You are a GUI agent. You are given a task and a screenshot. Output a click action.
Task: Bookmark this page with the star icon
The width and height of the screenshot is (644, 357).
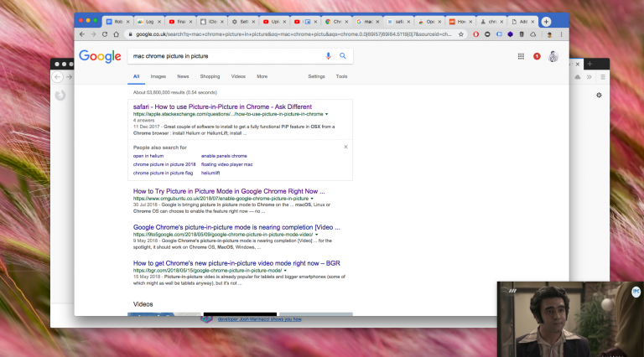coord(463,34)
